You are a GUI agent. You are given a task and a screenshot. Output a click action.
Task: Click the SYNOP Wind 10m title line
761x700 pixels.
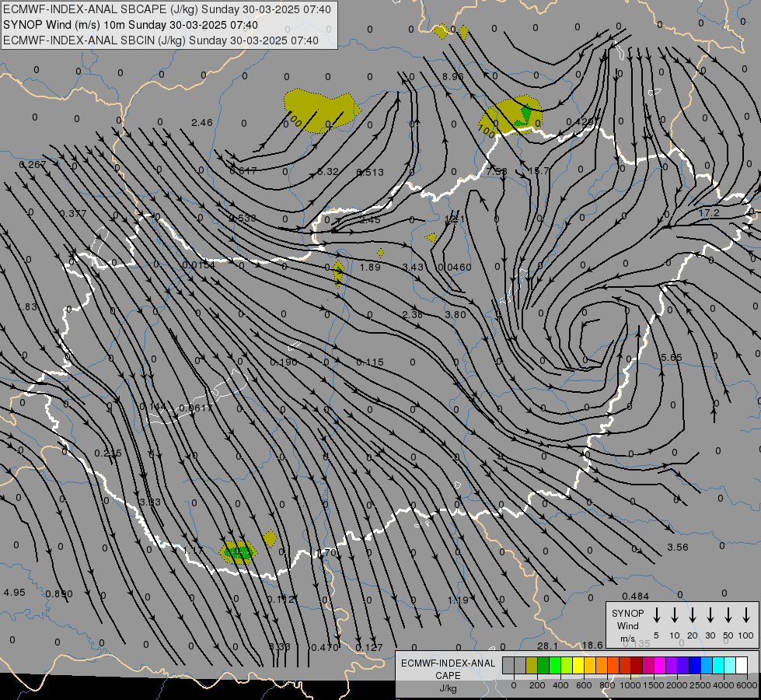pos(131,25)
